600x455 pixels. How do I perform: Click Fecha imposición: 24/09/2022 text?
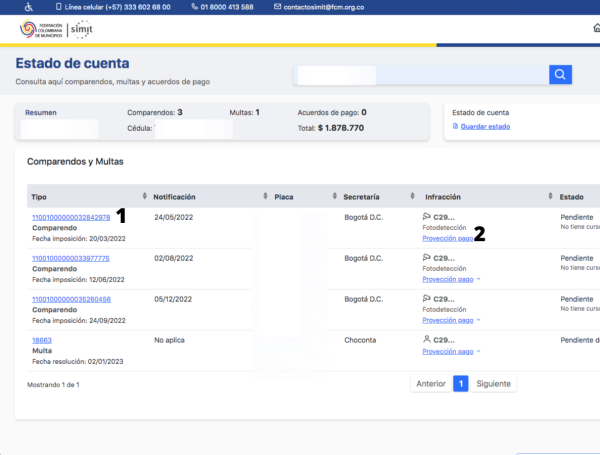(79, 320)
